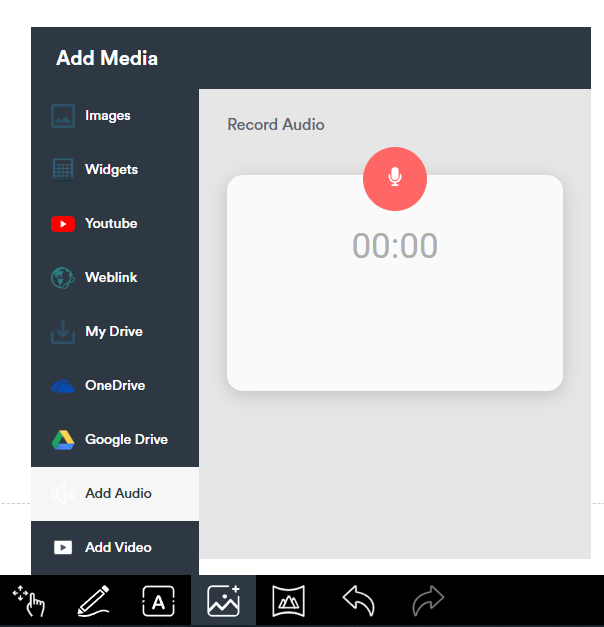Click the Images picture icon
The image size is (604, 627).
click(x=63, y=116)
